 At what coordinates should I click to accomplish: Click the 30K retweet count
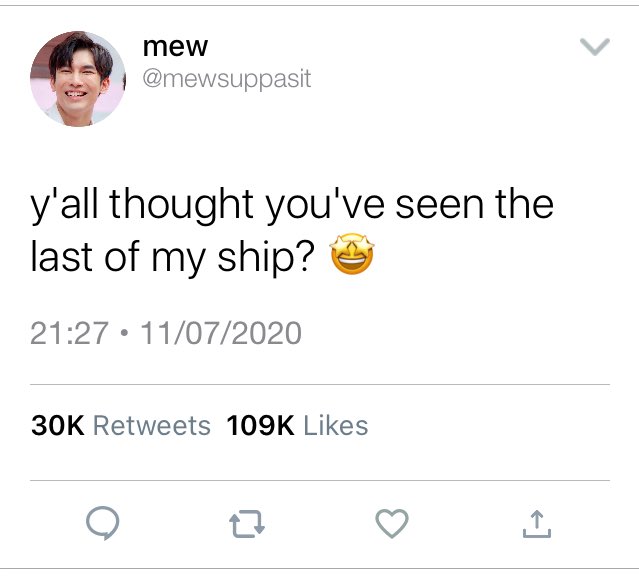(x=57, y=426)
